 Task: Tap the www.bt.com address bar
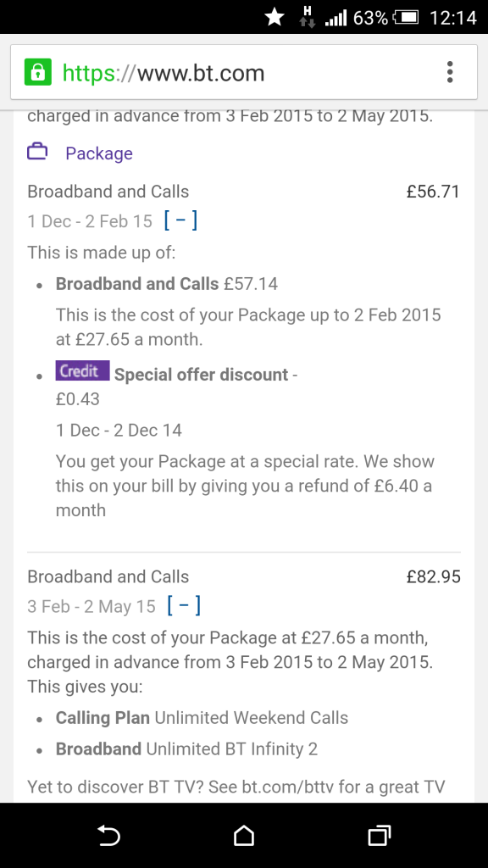[244, 73]
